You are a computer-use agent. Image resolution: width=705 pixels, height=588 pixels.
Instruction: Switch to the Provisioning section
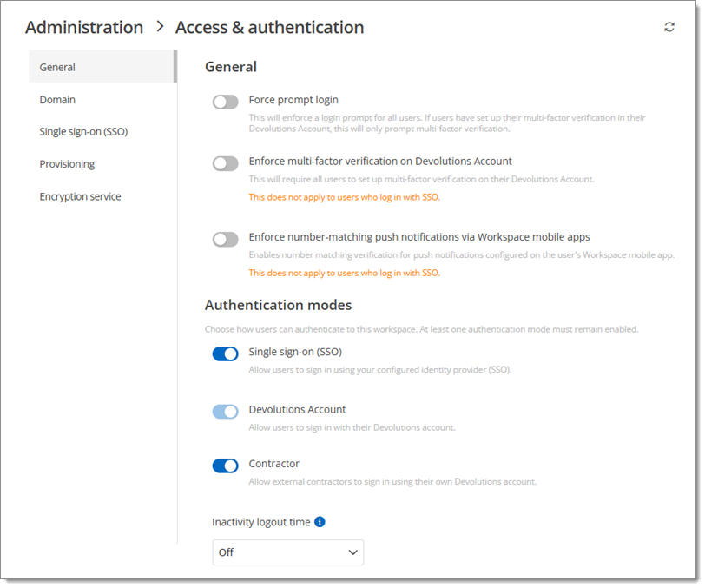click(66, 163)
